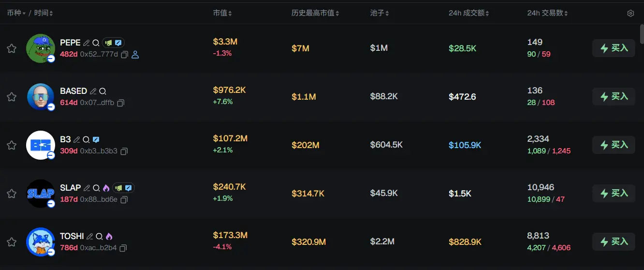
Task: Sort by 历史最高市值 column
Action: (315, 13)
